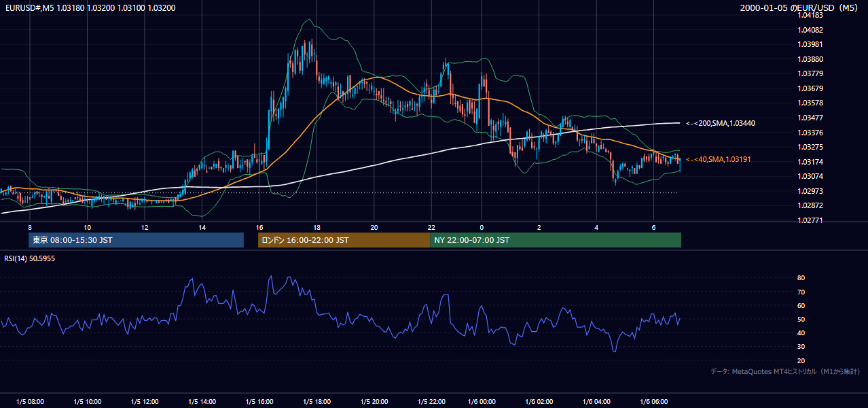Screen dimensions: 868x408
Task: Click hour label 22 under the price chart
Action: (x=431, y=227)
